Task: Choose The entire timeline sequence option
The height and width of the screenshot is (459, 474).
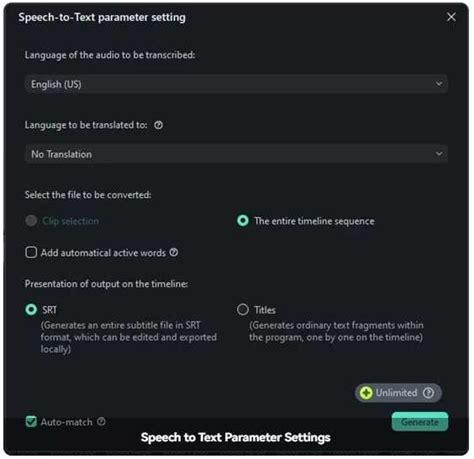Action: click(243, 221)
